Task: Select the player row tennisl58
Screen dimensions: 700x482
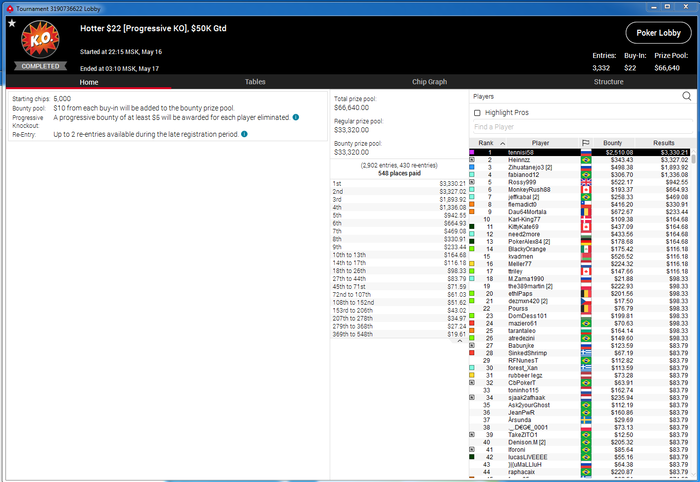Action: [579, 152]
